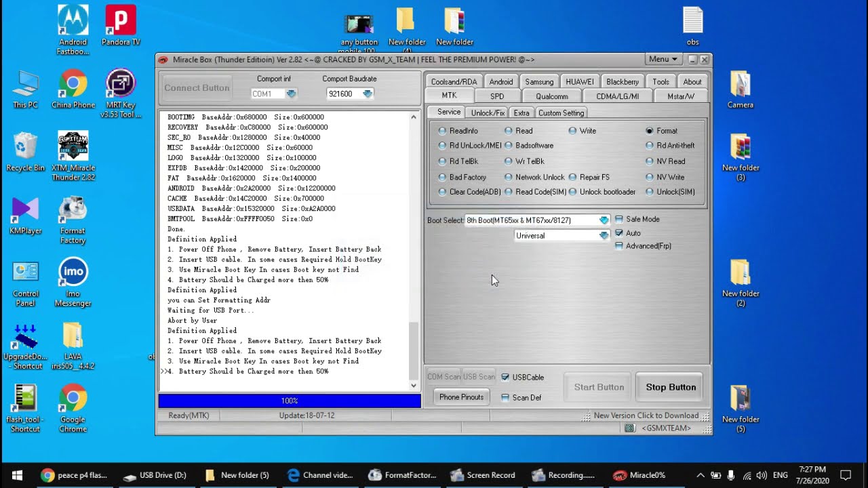
Task: Open LAVA iris505_4.4.2 folder
Action: (x=73, y=346)
